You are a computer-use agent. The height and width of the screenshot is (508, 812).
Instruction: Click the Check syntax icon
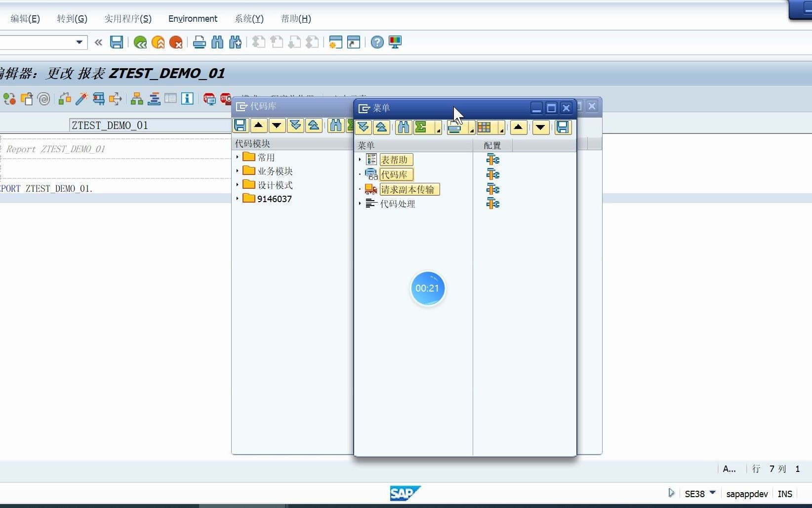[65, 99]
